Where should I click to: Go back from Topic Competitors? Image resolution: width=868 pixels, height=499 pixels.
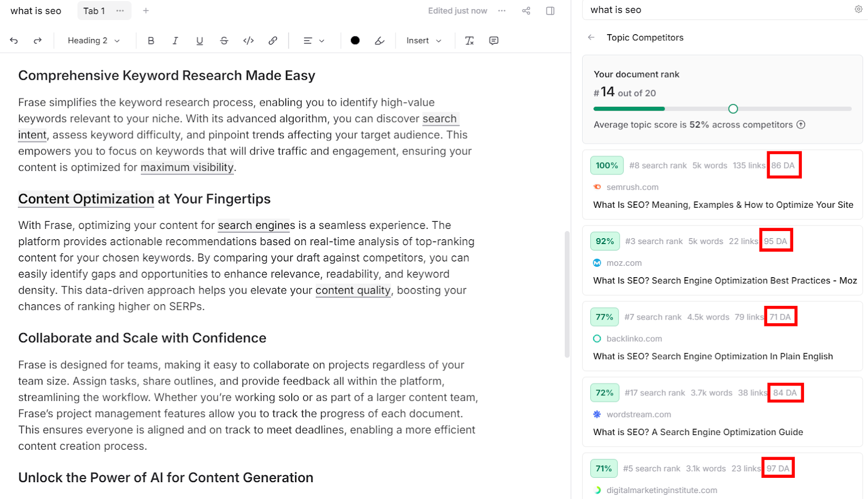coord(591,37)
